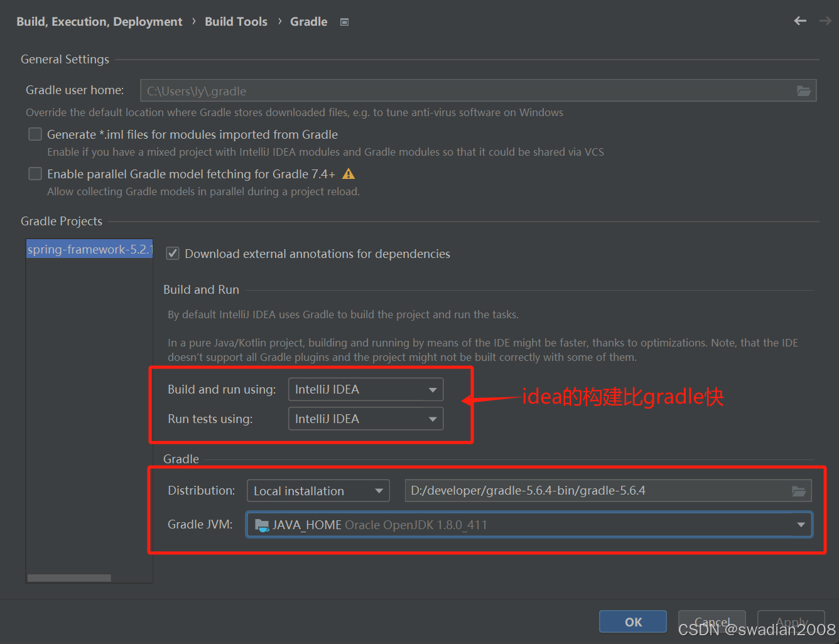Click the back arrow in settings header

(800, 21)
